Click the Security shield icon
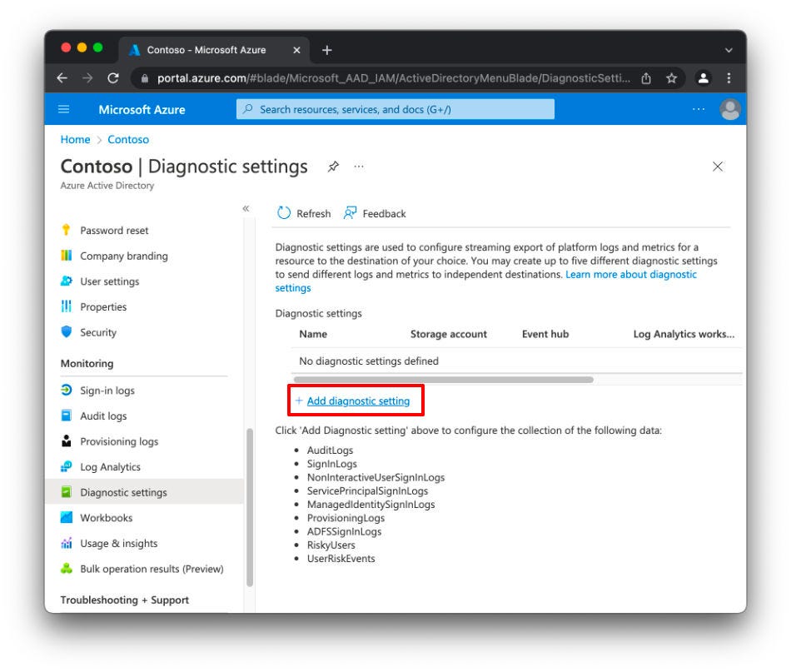791x672 pixels. [66, 332]
